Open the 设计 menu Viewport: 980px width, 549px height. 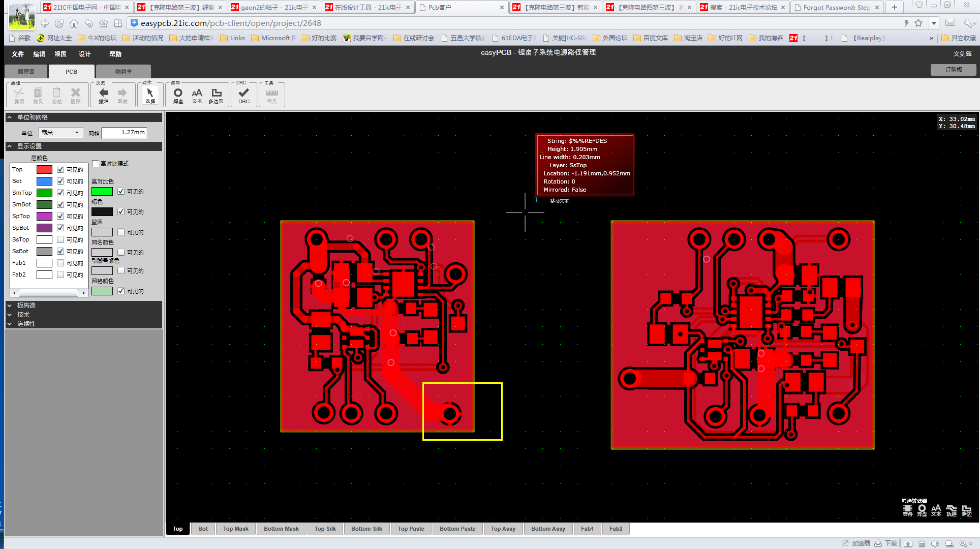[x=85, y=54]
